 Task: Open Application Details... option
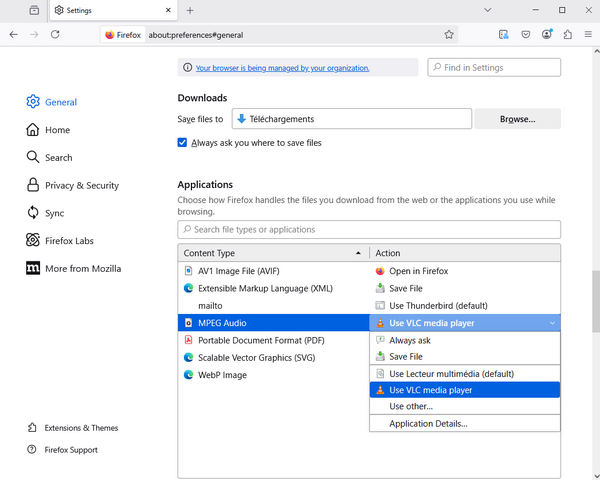pyautogui.click(x=465, y=423)
